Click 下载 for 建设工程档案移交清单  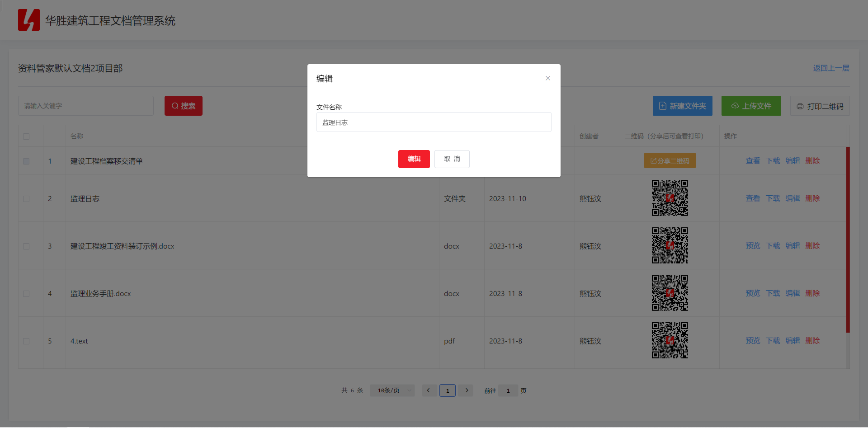(773, 160)
